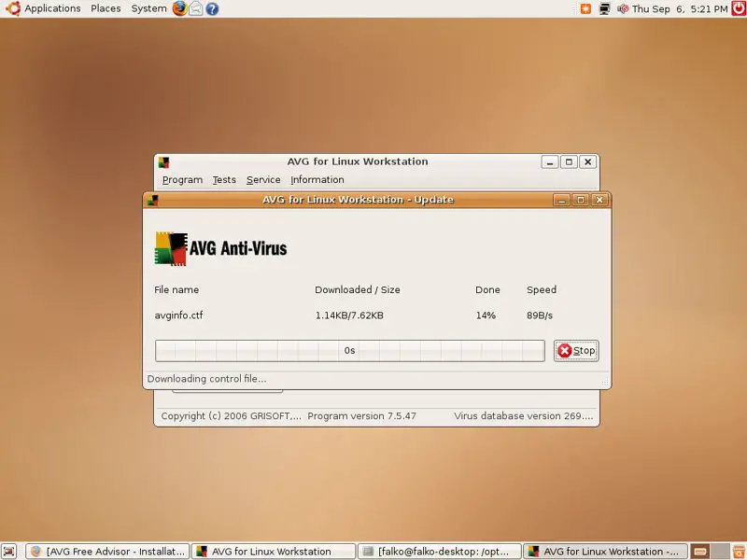
Task: Click Program version 7.5.47 in status bar
Action: click(x=361, y=416)
